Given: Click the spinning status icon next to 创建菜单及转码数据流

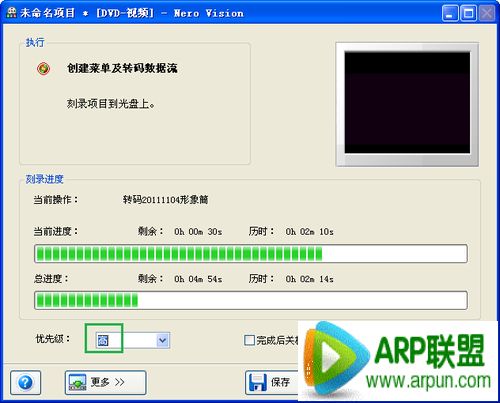Looking at the screenshot, I should tap(43, 69).
